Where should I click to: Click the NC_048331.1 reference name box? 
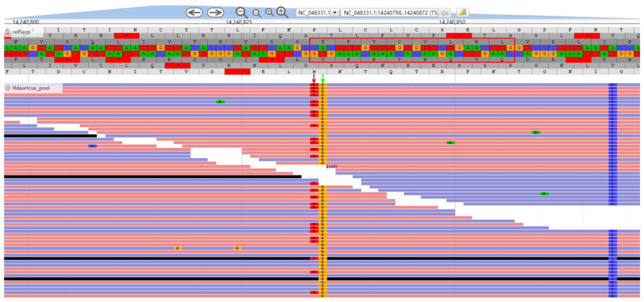tap(314, 13)
